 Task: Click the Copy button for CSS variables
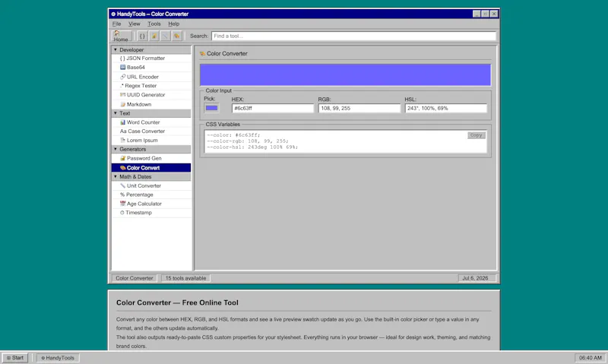click(x=477, y=135)
